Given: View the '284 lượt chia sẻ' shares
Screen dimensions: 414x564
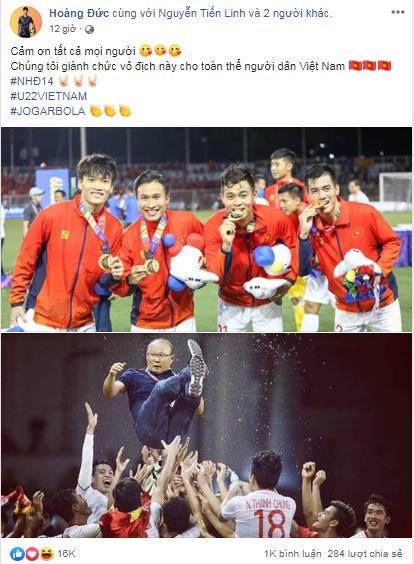Looking at the screenshot, I should tap(365, 554).
